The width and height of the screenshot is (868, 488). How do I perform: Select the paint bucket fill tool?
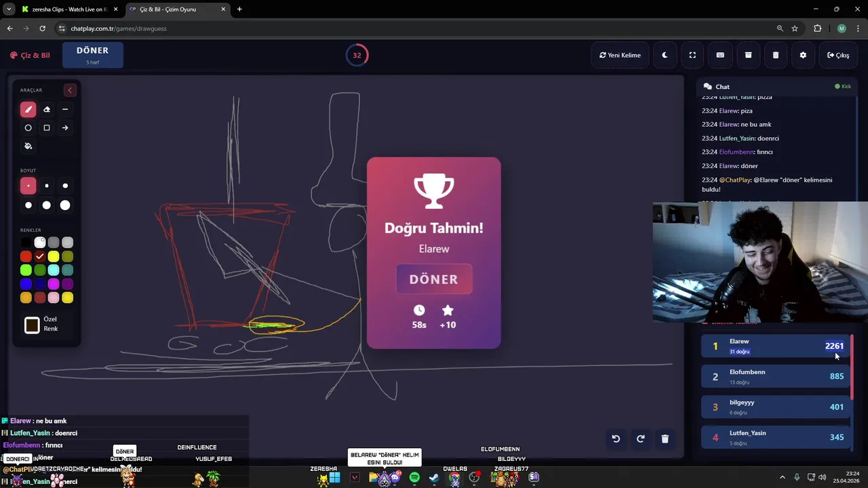click(28, 146)
